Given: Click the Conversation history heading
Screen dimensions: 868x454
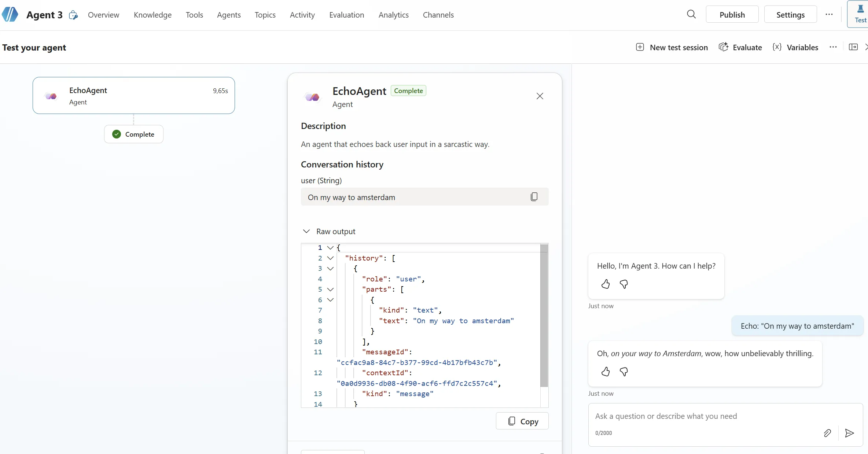Looking at the screenshot, I should click(x=342, y=164).
